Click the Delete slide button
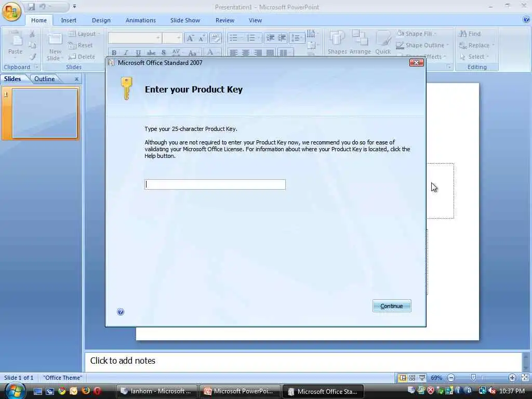 click(x=82, y=57)
